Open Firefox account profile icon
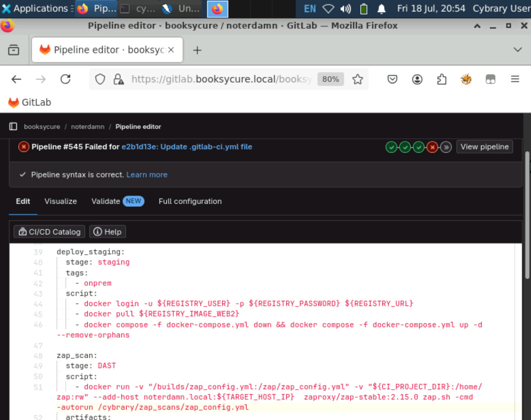This screenshot has width=531, height=420. [417, 80]
